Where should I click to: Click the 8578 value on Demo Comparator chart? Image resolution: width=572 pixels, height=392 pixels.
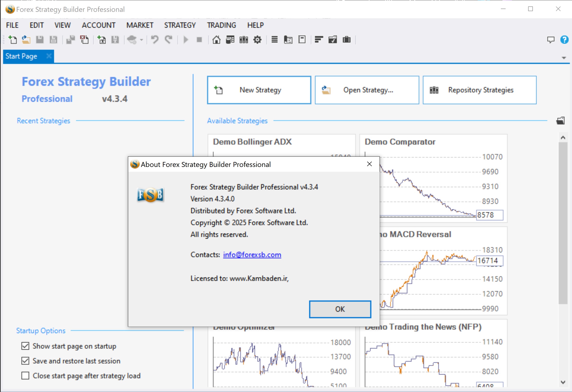click(489, 215)
